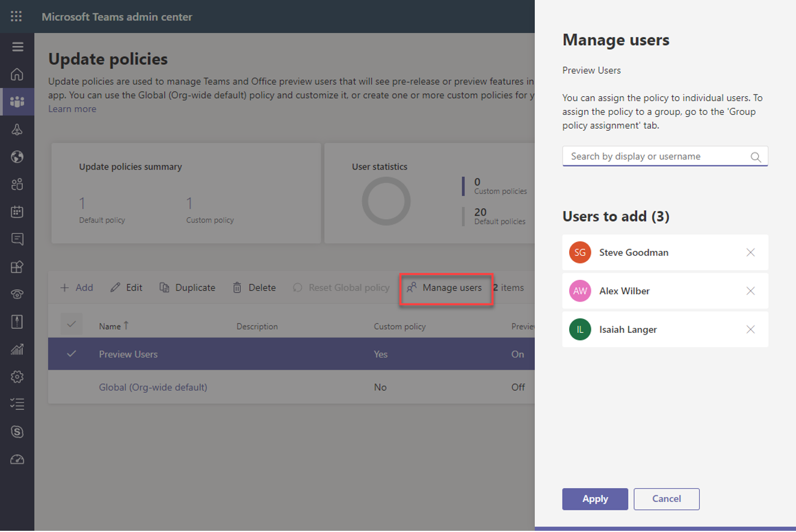
Task: Select the Messaging policies chat icon
Action: point(17,239)
